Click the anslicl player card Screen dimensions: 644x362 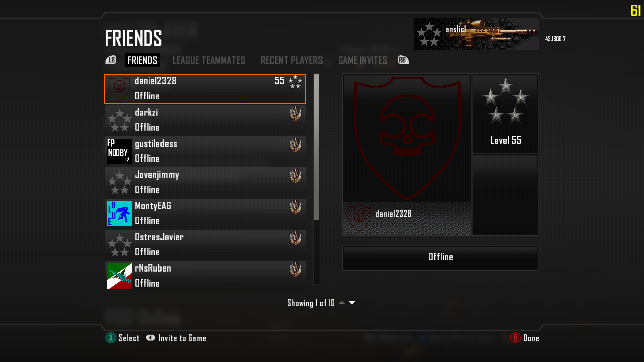(476, 34)
